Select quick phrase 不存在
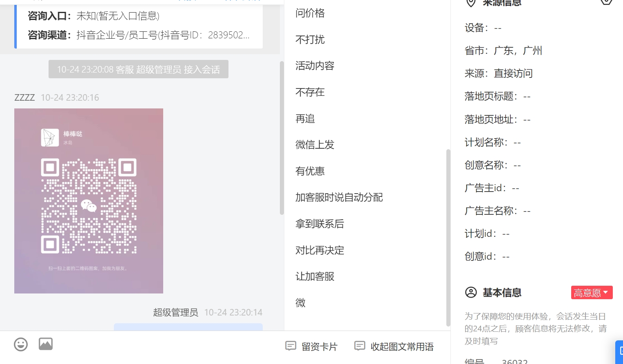Viewport: 623px width, 364px height. tap(310, 92)
